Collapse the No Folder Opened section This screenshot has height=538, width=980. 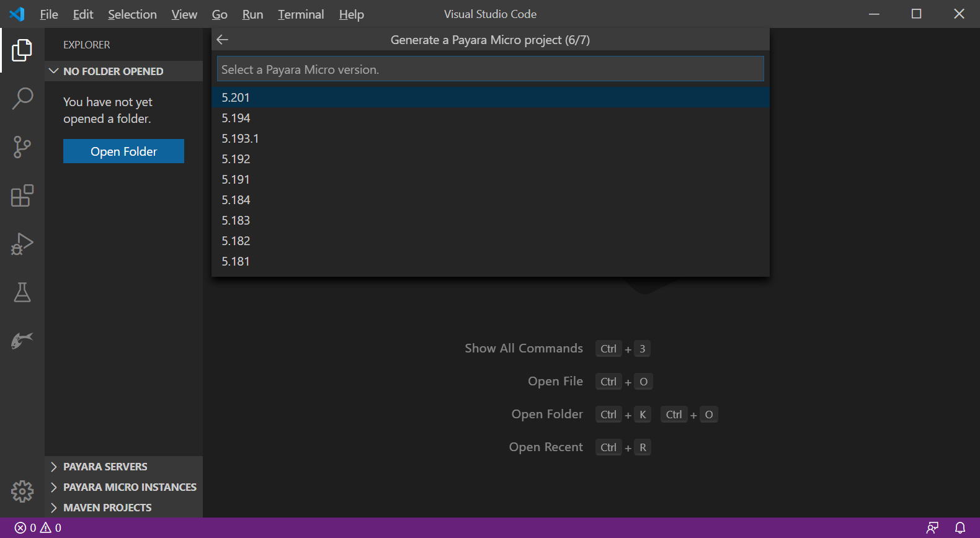pos(124,71)
